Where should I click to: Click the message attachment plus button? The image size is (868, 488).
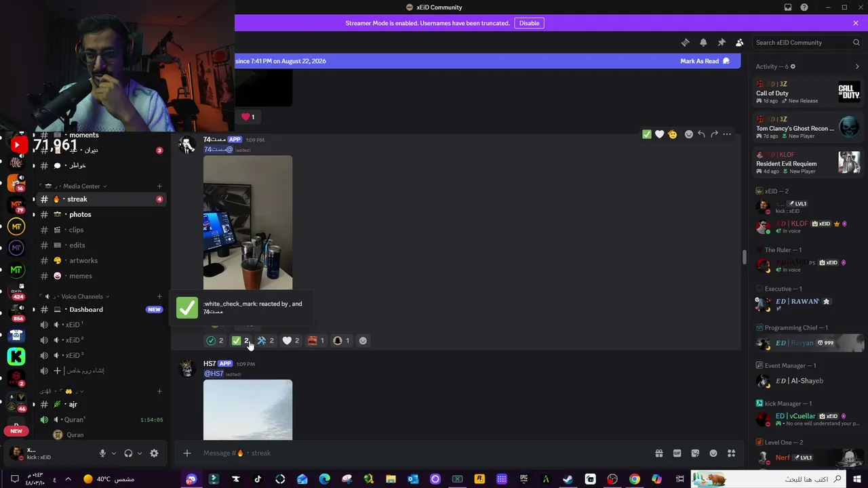point(187,453)
